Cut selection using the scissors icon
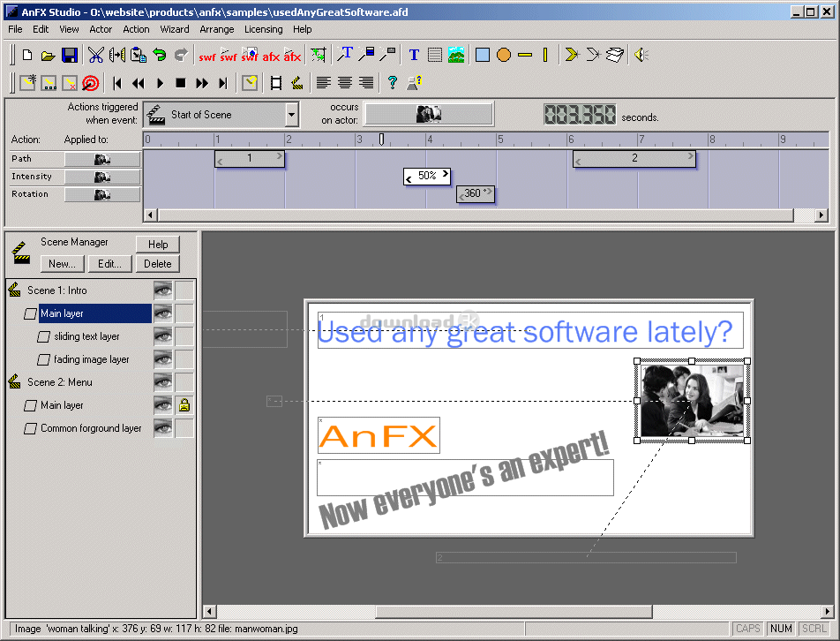The height and width of the screenshot is (641, 840). click(x=96, y=55)
